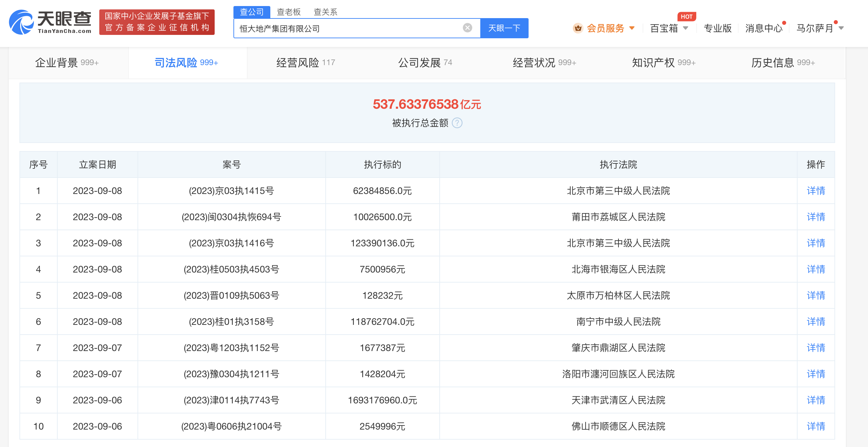This screenshot has height=447, width=868.
Task: Click the court 洛阳市瀍河回族区人民法院
Action: click(618, 374)
